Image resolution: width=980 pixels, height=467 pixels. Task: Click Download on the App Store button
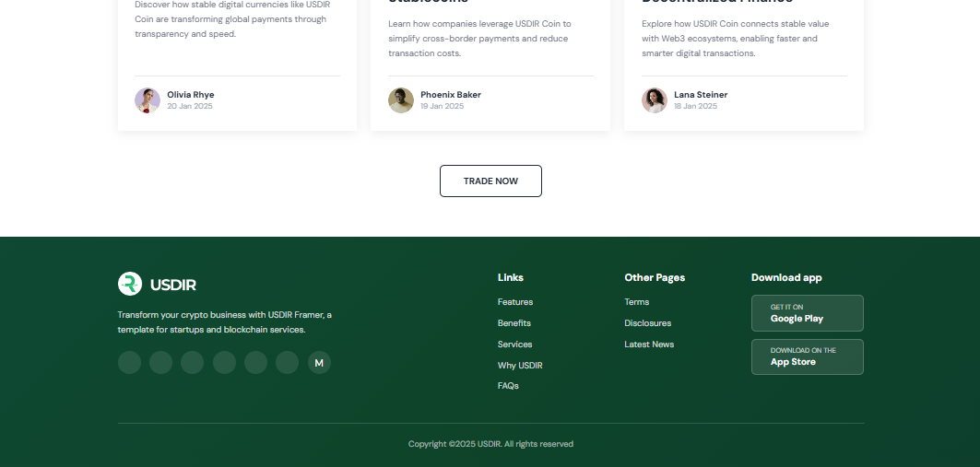tap(807, 356)
